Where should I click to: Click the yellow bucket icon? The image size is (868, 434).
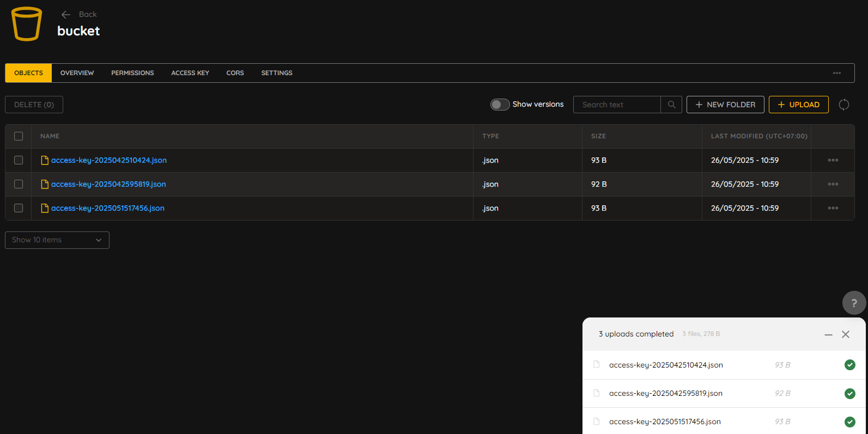coord(27,24)
